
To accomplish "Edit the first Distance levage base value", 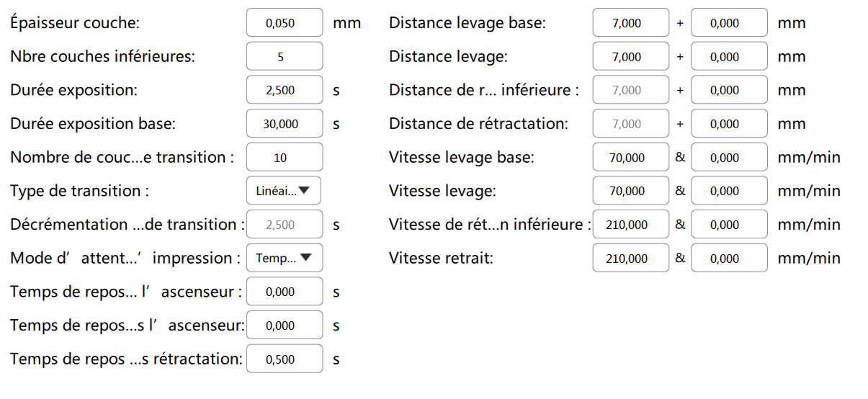I will coord(630,23).
